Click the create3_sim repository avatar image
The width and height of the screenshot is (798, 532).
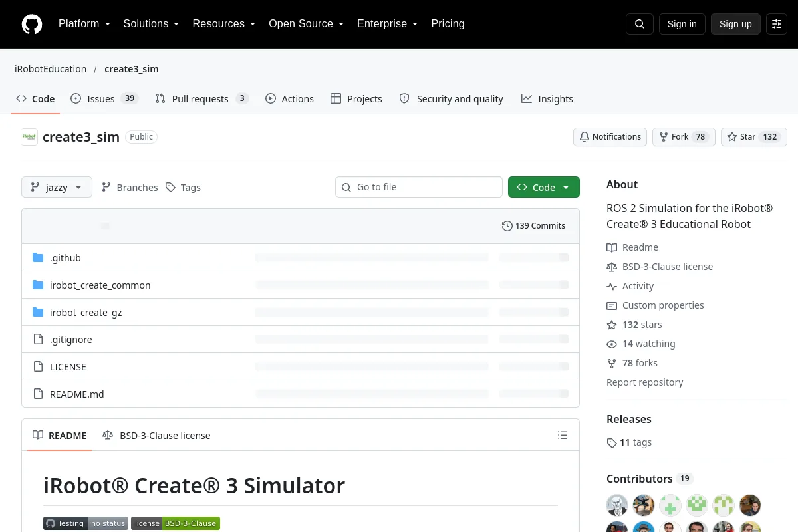pyautogui.click(x=29, y=137)
